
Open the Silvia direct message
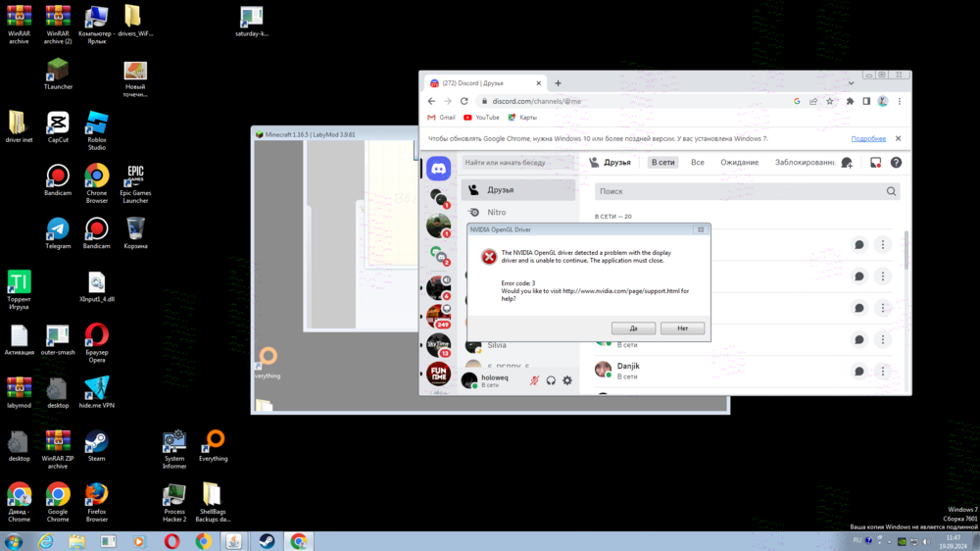(518, 345)
